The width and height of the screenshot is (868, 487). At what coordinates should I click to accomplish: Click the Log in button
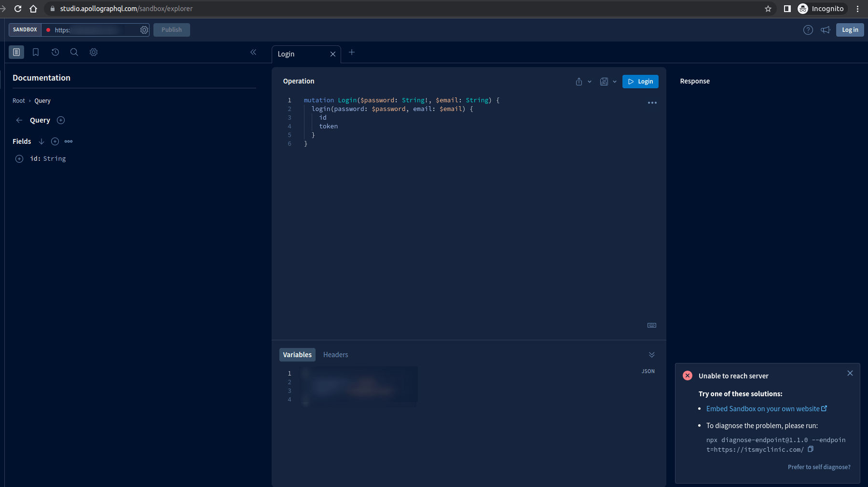[850, 30]
